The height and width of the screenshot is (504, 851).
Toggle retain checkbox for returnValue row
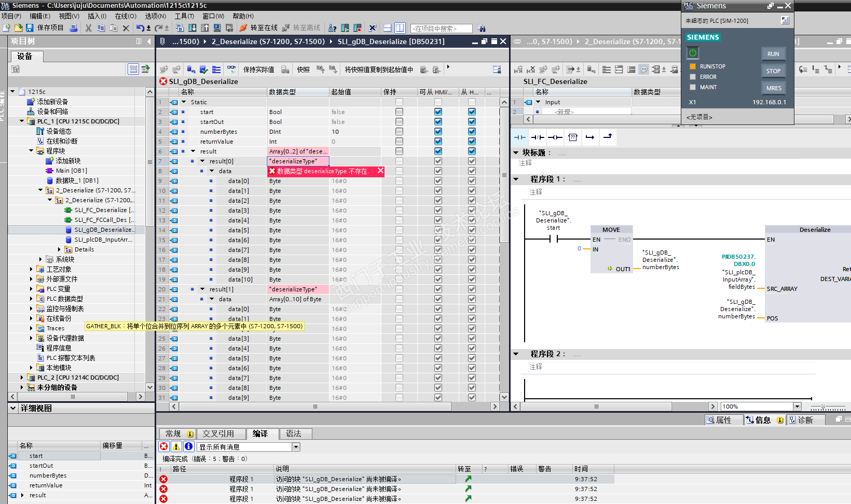(x=399, y=142)
